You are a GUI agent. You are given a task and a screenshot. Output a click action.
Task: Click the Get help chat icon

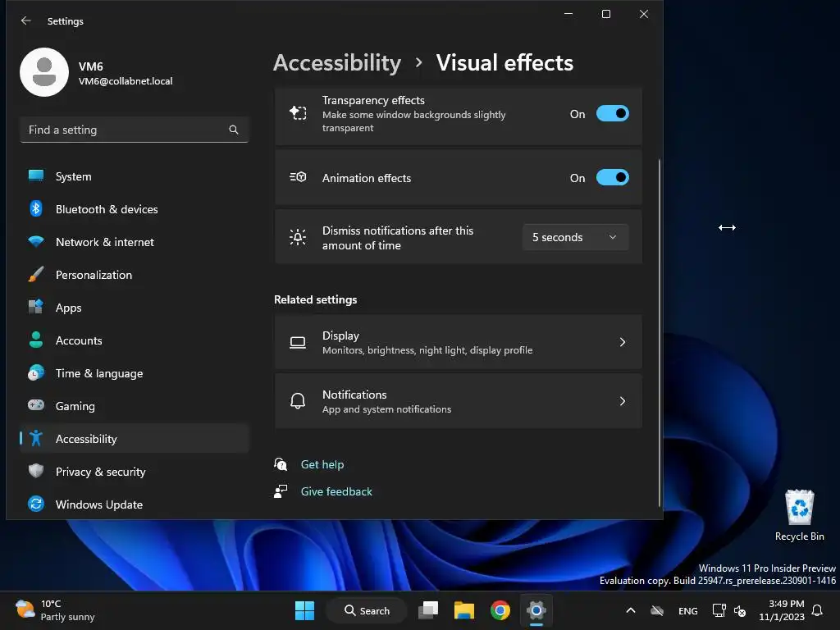click(x=281, y=464)
